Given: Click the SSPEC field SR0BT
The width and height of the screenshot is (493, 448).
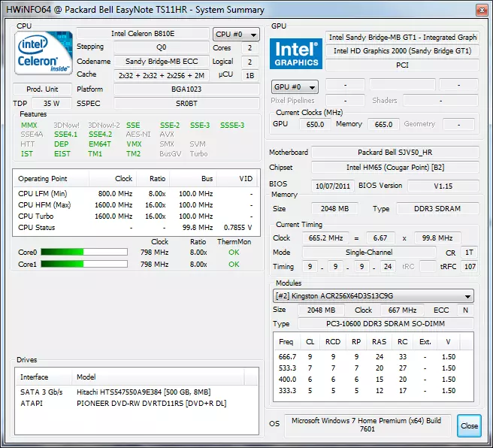Looking at the screenshot, I should coord(186,103).
